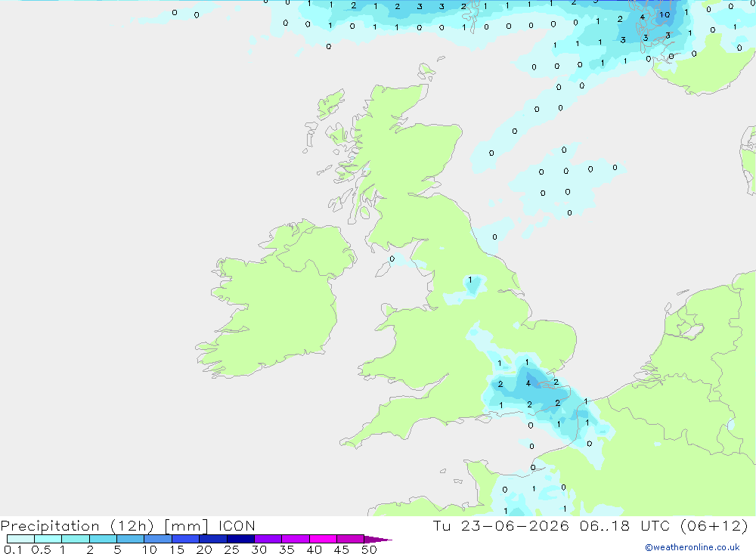Click the '0.1' legend scale label
Viewport: 756px width, 554px height.
coord(13,549)
